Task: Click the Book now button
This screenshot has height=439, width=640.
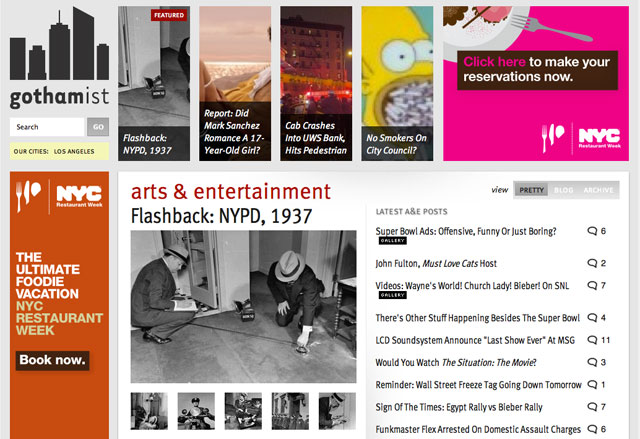Action: pyautogui.click(x=52, y=360)
